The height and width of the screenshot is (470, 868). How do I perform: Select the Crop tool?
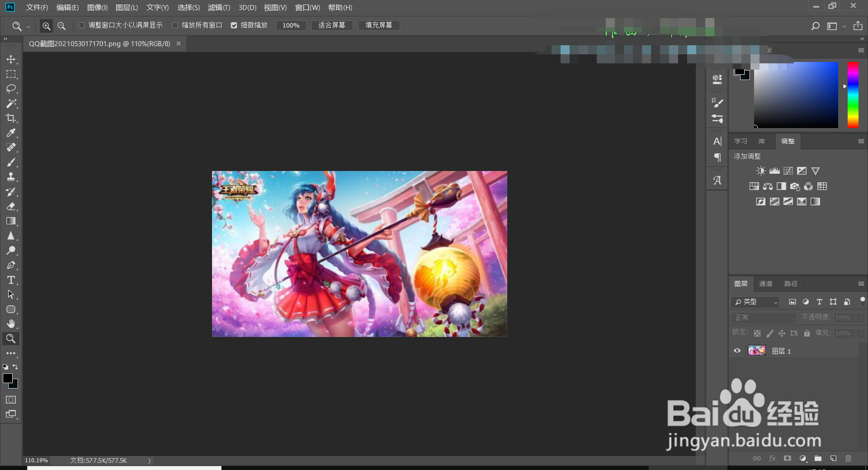point(11,118)
